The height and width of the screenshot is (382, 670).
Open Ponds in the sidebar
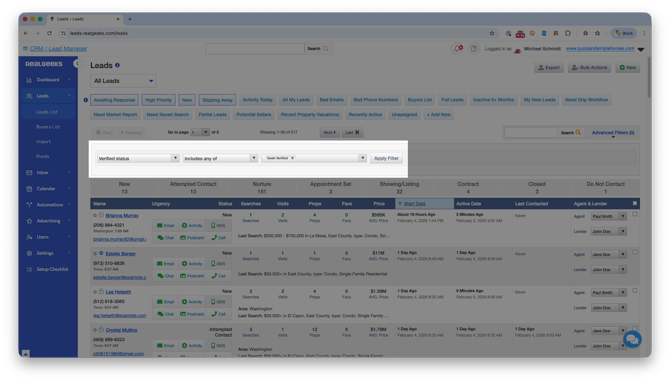coord(42,156)
